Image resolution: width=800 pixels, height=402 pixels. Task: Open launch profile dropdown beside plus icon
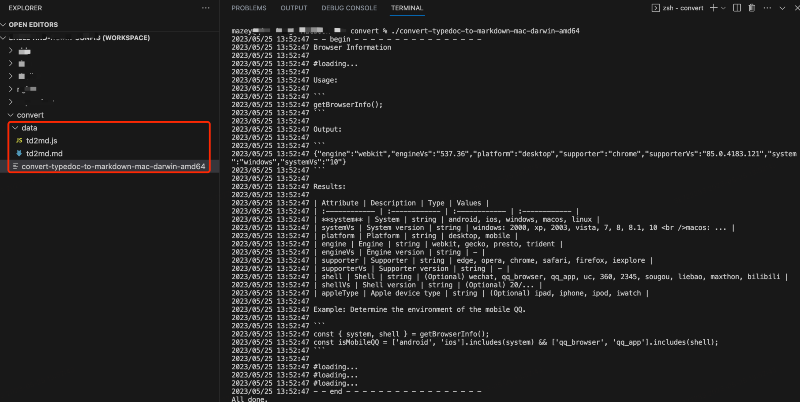point(723,8)
